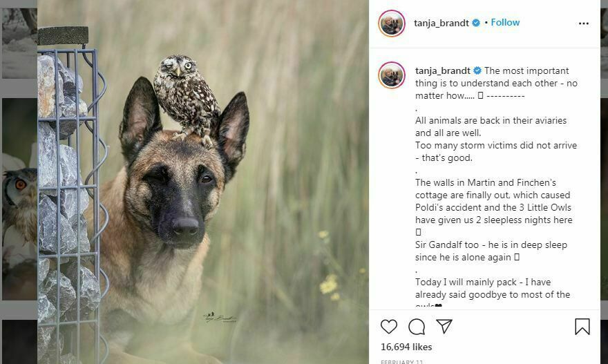Click the tanja_brandt username in the caption

click(442, 70)
